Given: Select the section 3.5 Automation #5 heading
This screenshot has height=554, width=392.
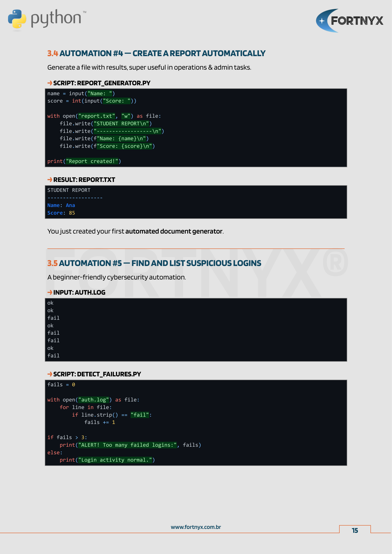Looking at the screenshot, I should pyautogui.click(x=154, y=263).
